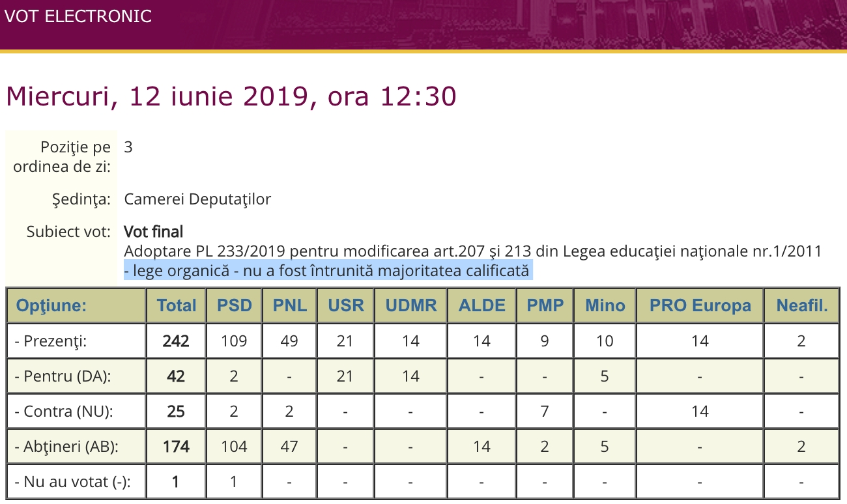The width and height of the screenshot is (847, 504).
Task: Click the Mino column header
Action: click(x=605, y=305)
